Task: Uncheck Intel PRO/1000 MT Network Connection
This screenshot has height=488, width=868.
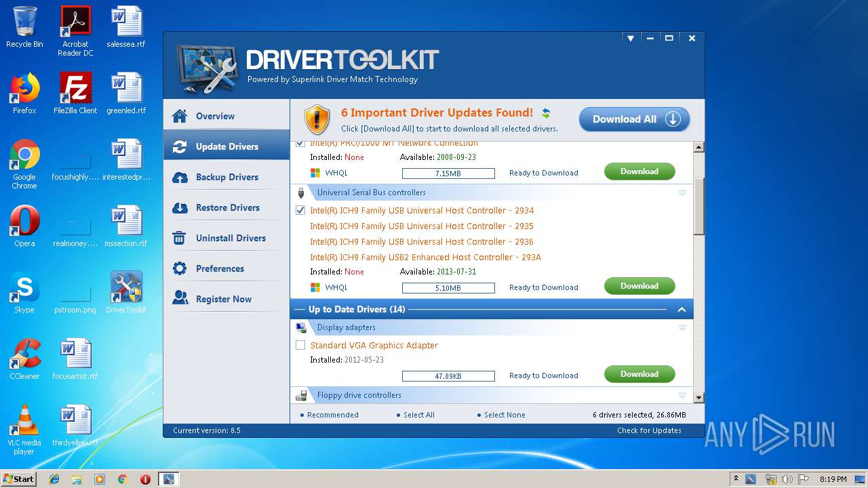Action: click(x=300, y=144)
